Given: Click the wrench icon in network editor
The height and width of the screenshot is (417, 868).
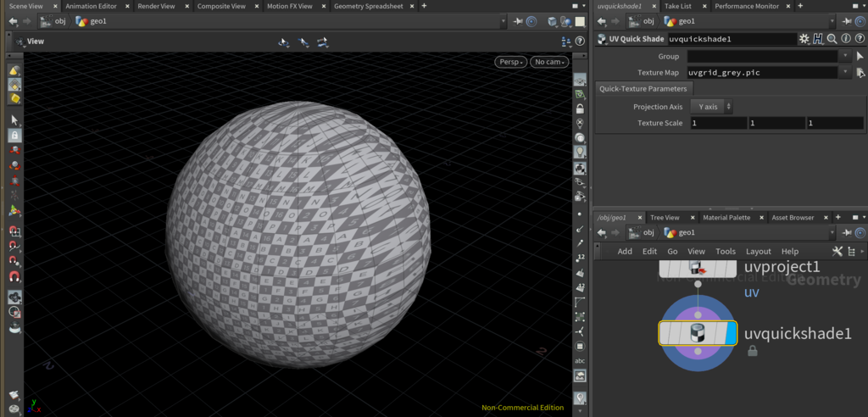Looking at the screenshot, I should coord(837,252).
